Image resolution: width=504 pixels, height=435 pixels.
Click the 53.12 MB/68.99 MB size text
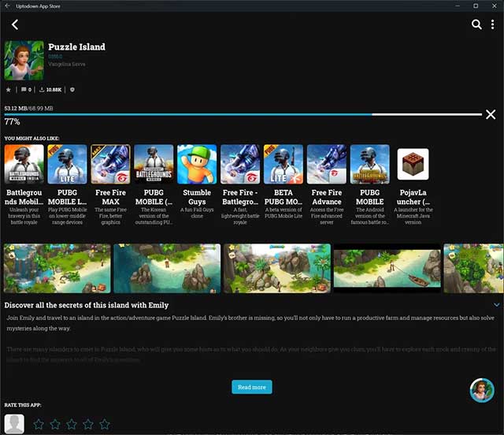(x=28, y=108)
